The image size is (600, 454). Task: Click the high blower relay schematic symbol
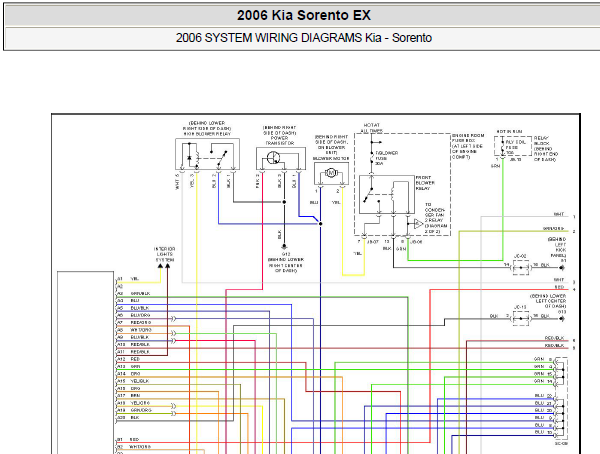(207, 154)
